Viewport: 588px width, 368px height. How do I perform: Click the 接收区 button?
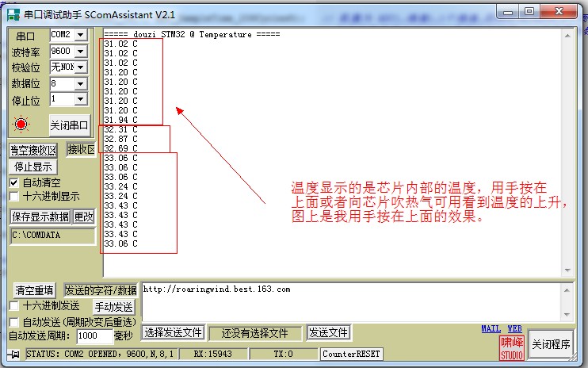click(81, 149)
